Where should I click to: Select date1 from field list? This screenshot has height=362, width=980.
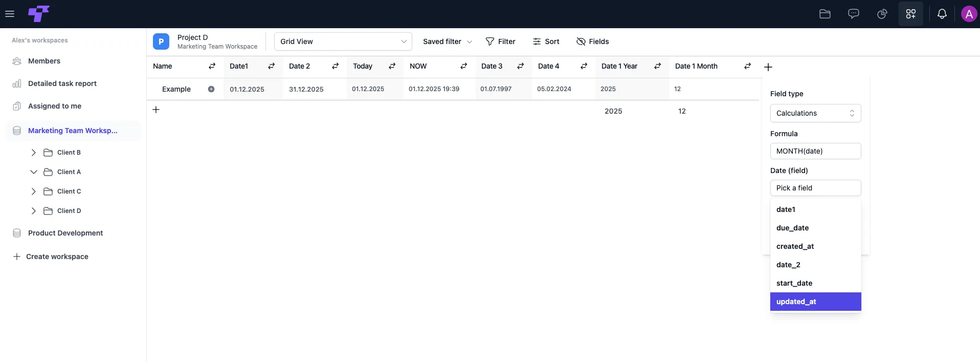(815, 209)
